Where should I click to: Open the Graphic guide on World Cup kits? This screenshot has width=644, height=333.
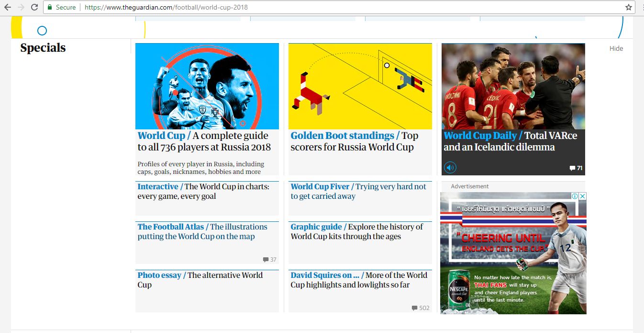tap(356, 231)
